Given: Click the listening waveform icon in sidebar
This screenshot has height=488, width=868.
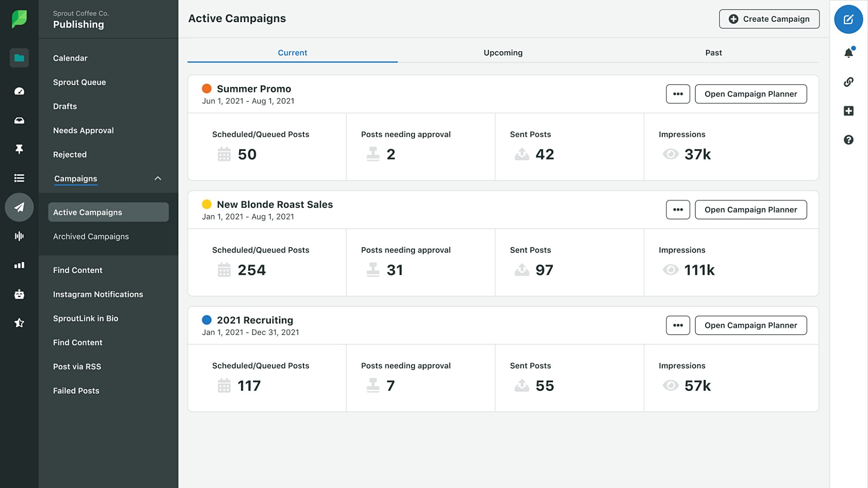Looking at the screenshot, I should [19, 236].
